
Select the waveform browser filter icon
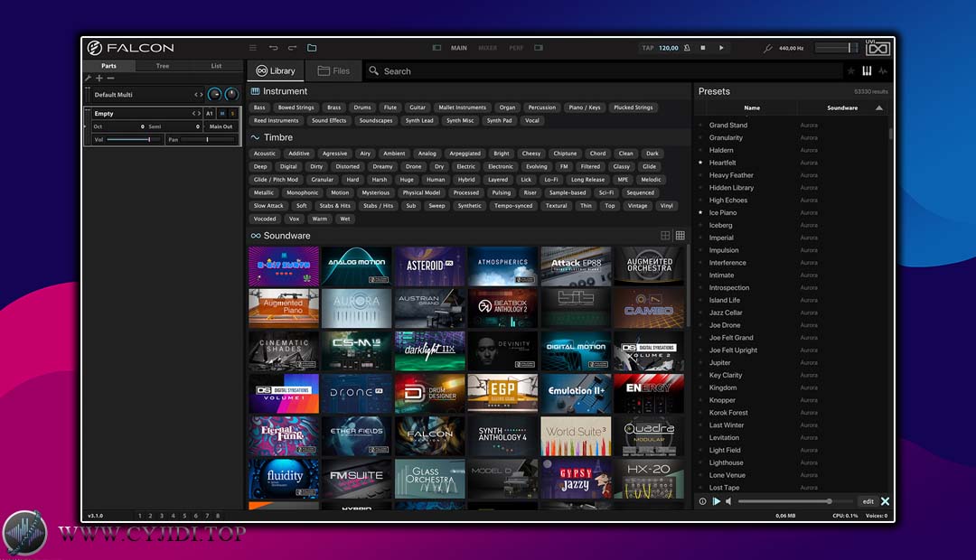click(883, 71)
